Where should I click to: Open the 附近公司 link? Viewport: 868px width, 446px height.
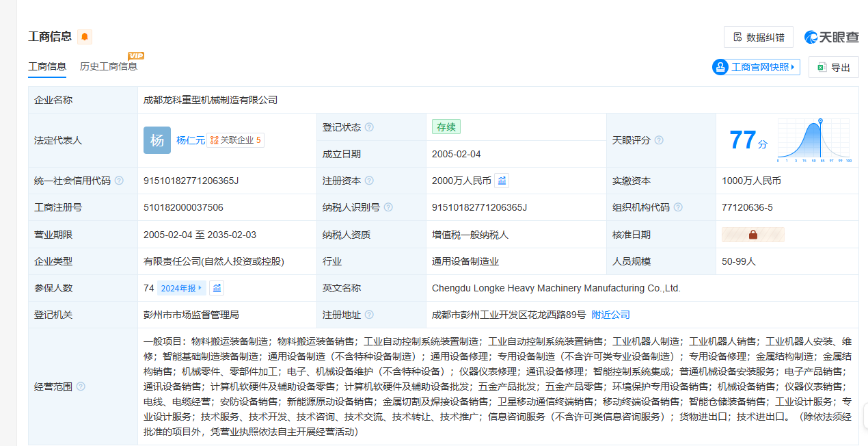tap(610, 315)
